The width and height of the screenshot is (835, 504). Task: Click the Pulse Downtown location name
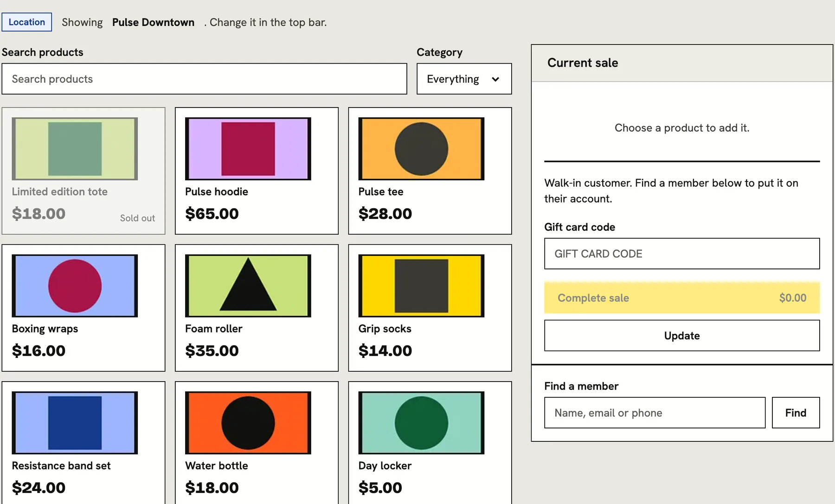(153, 22)
